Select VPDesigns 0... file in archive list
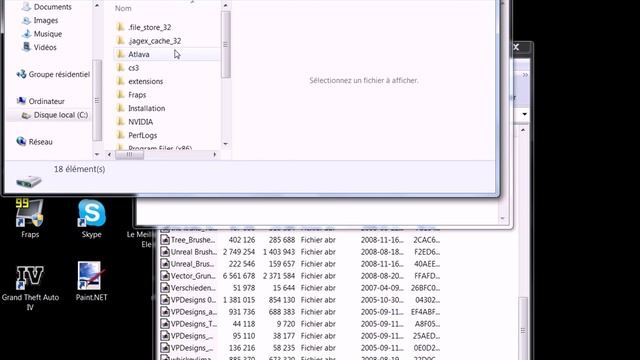Screen dimensions: 640x360 point(188,300)
